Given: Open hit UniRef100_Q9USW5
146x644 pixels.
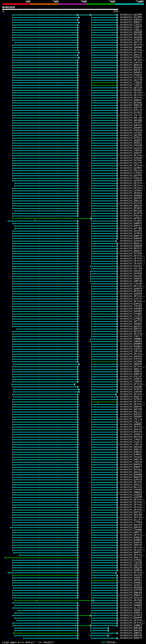Looking at the screenshot, I should (131, 32).
